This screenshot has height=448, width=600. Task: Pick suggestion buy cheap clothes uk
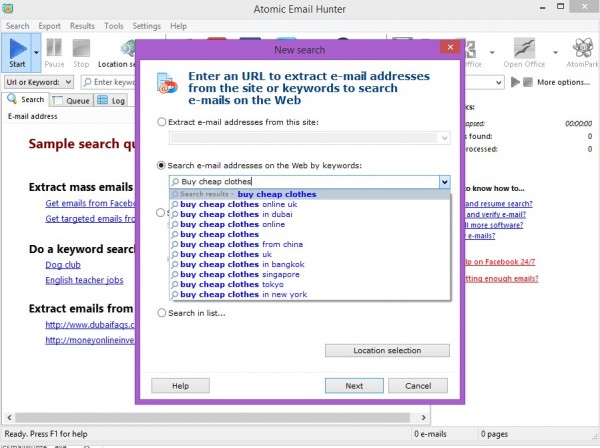[310, 254]
